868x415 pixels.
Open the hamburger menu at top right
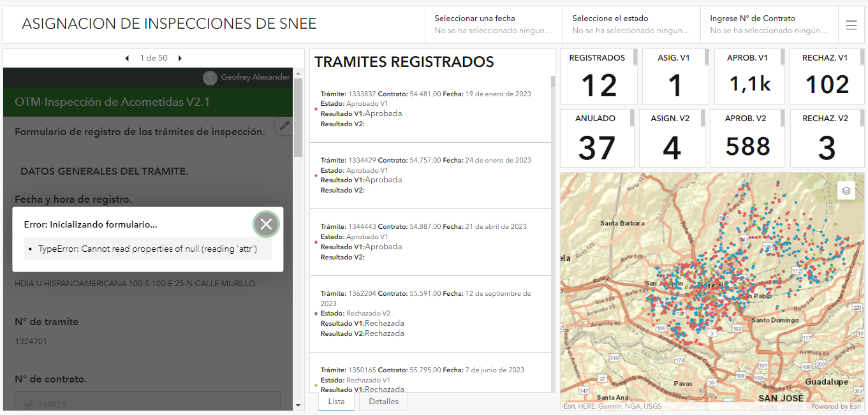(x=851, y=25)
